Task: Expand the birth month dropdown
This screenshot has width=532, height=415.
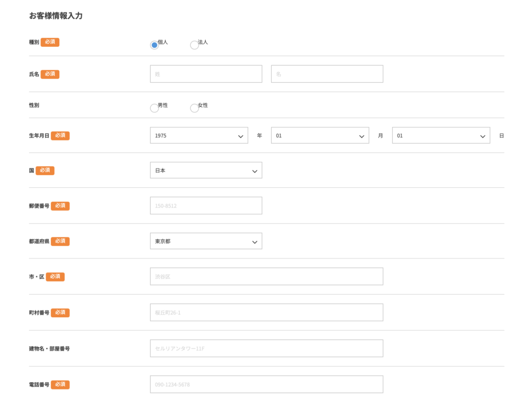Action: tap(320, 136)
